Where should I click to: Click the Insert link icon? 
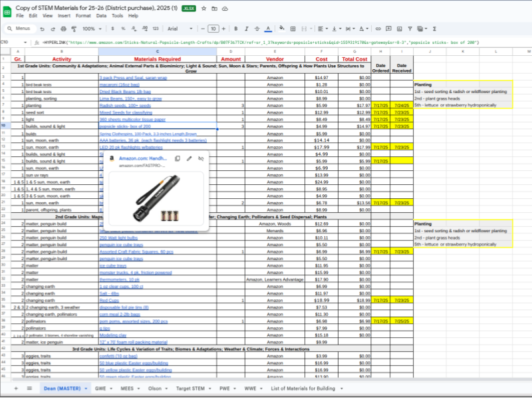point(378,29)
